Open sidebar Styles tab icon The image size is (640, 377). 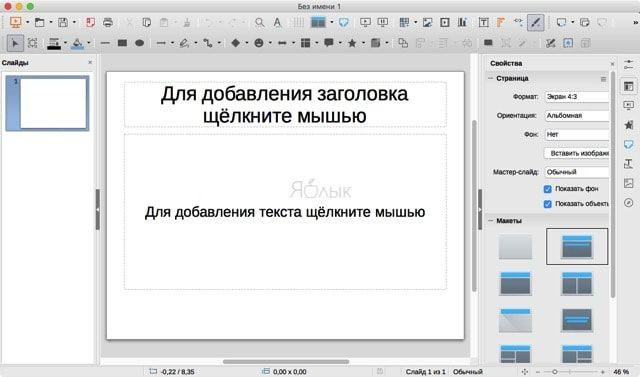click(x=629, y=164)
